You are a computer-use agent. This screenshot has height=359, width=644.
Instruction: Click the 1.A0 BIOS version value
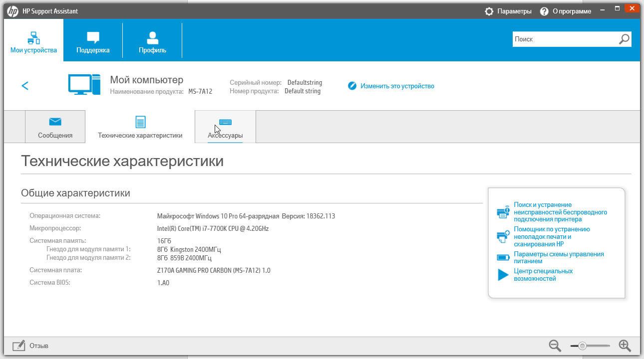163,283
